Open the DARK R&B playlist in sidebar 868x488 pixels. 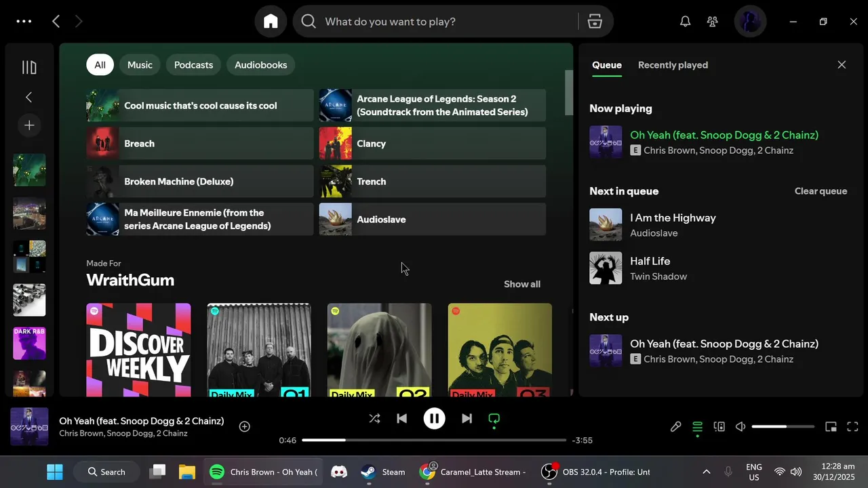(29, 344)
